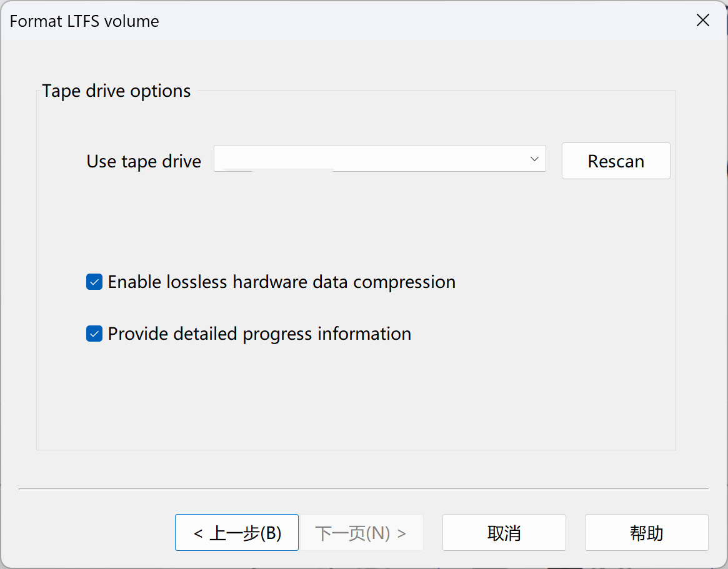
Task: Open help with 帮助 button
Action: tap(646, 532)
